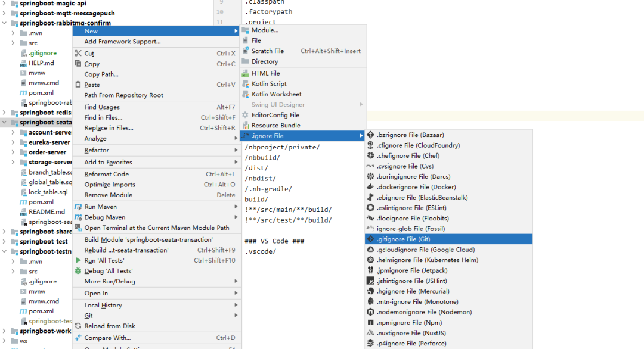Select Compare With... entry
644x349 pixels.
point(156,338)
